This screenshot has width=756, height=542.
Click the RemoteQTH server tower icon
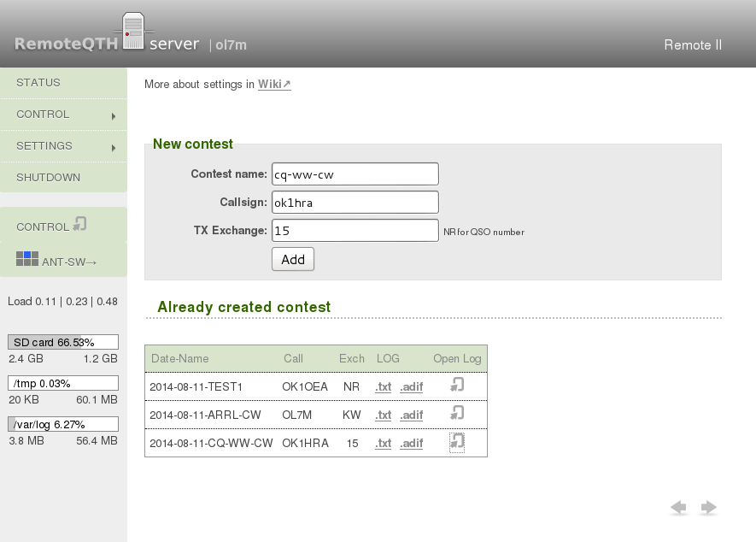pos(133,31)
